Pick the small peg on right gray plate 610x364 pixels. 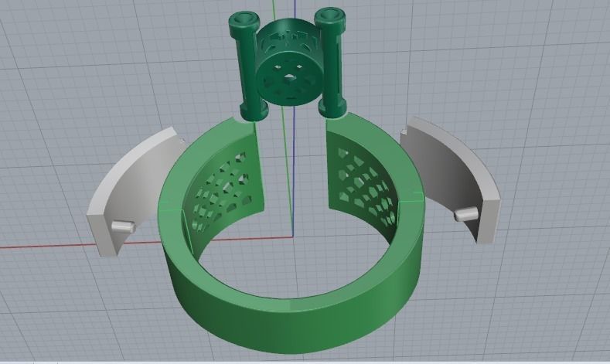click(465, 214)
